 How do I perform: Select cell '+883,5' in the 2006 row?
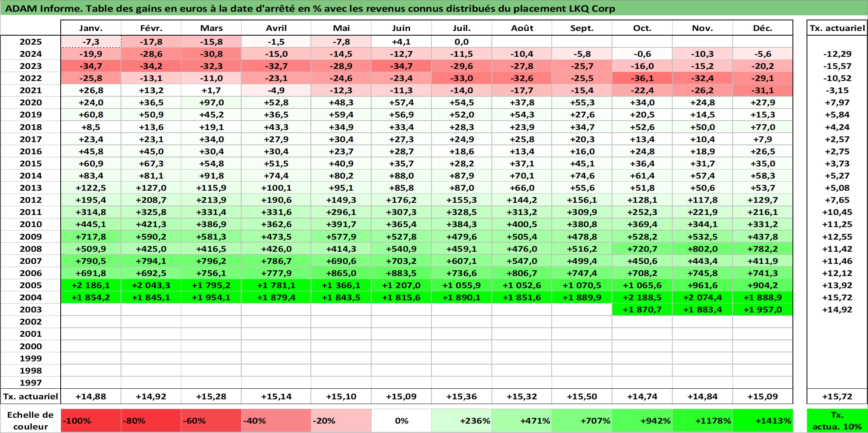401,273
